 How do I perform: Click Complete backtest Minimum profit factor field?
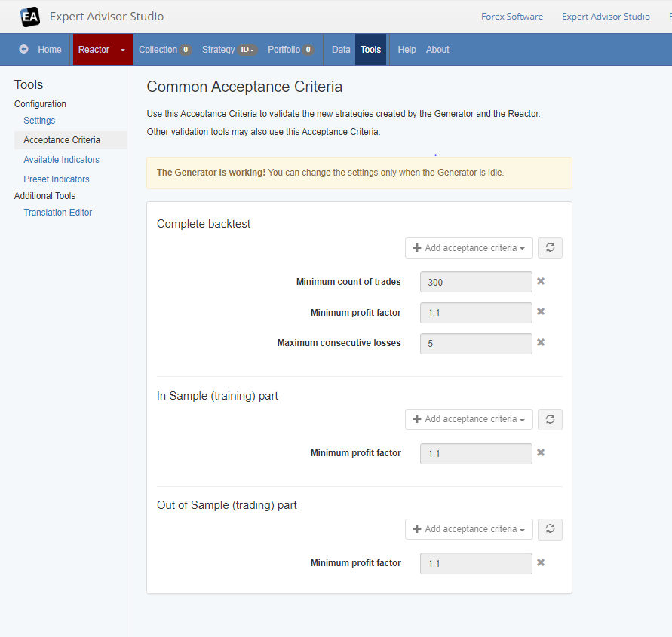(x=476, y=313)
